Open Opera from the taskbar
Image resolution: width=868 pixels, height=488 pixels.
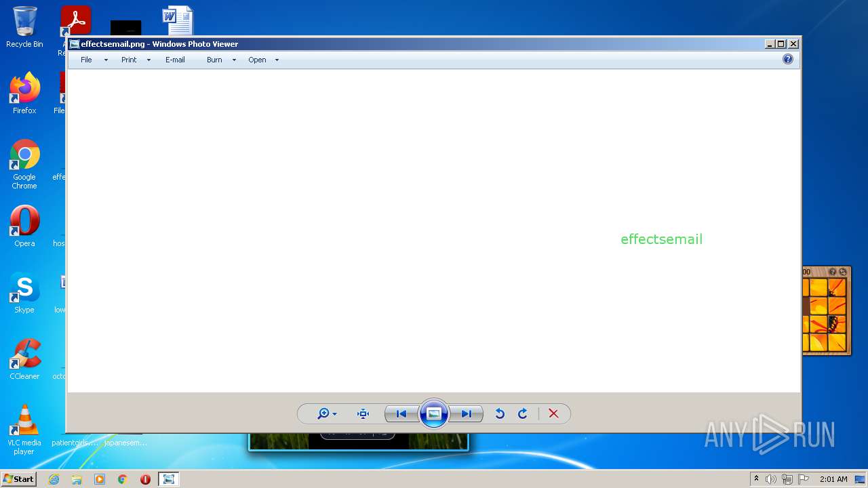coord(145,479)
